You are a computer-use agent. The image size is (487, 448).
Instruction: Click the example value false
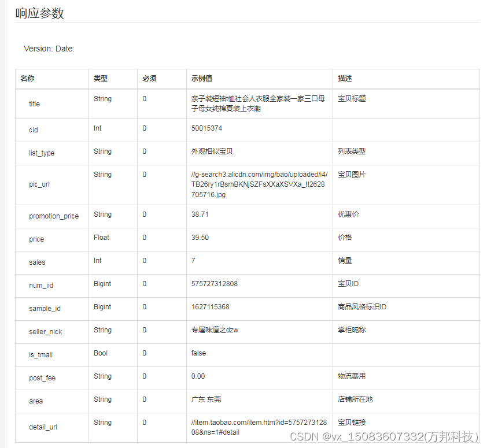point(198,353)
